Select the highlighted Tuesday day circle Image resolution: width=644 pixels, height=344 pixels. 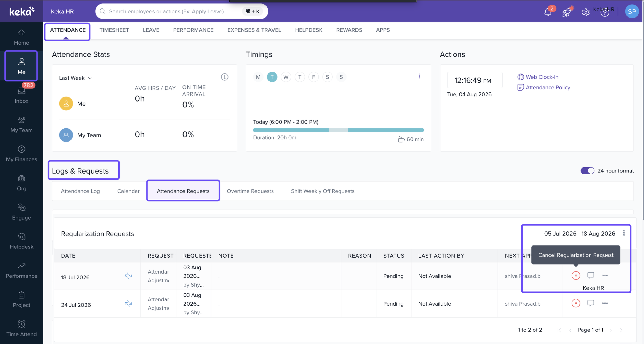point(272,77)
